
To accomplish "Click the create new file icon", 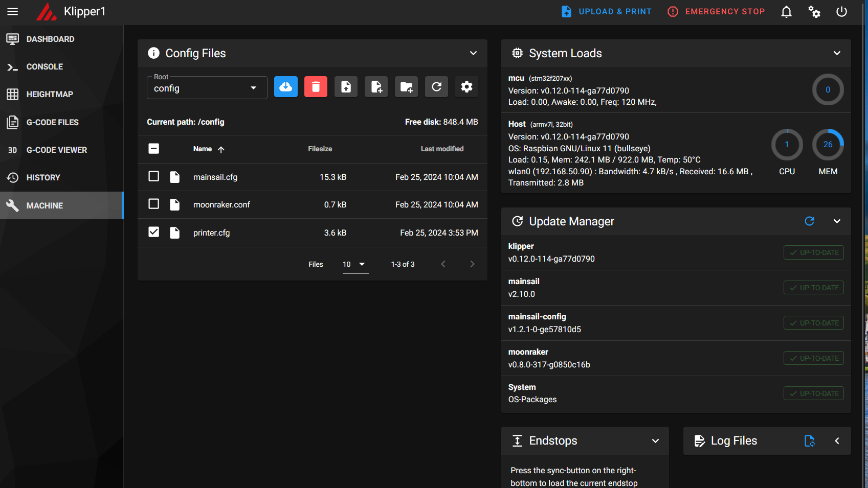I will 376,87.
